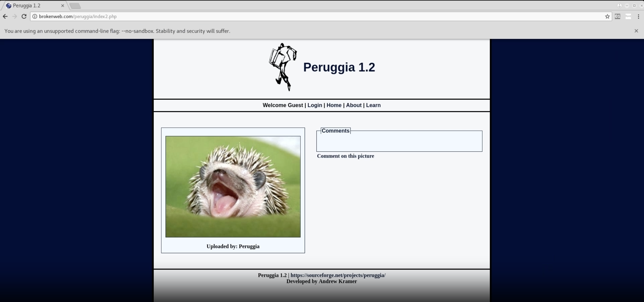Open the Login link

click(x=315, y=105)
